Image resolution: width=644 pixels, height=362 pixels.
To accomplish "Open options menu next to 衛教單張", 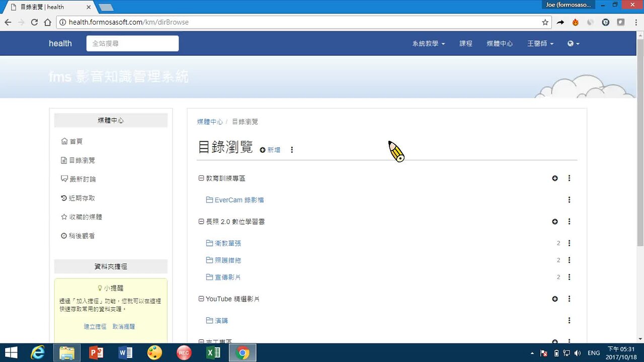I will pos(569,243).
